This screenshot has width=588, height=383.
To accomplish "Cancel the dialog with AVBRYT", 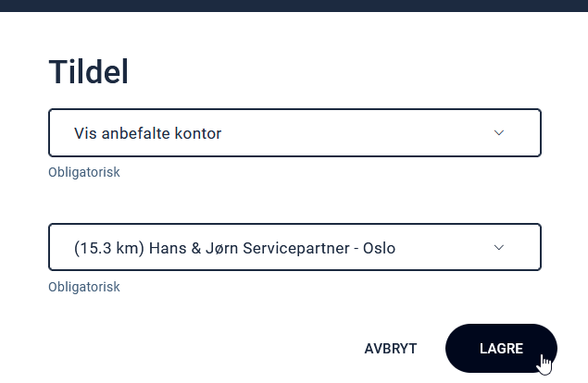I will click(391, 349).
